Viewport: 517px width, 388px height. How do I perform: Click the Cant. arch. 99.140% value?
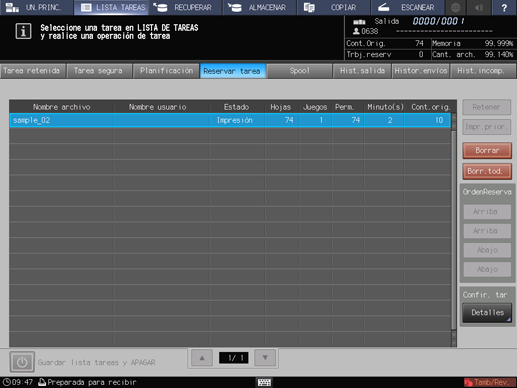point(499,54)
